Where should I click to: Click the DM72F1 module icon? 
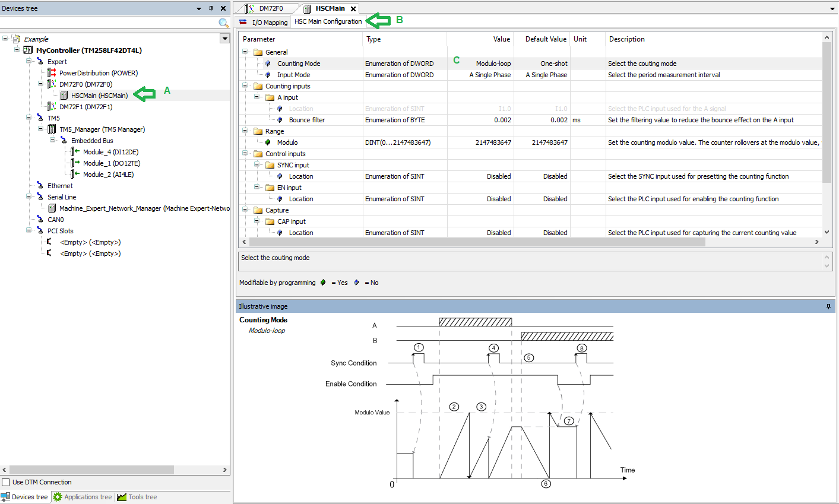(52, 107)
